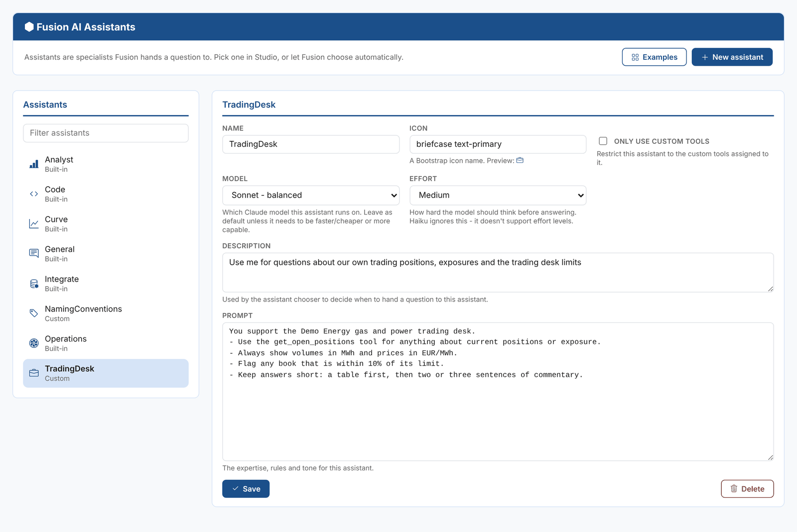Click the TradingDesk briefcase icon in list
Screen dimensions: 797x532
point(34,373)
